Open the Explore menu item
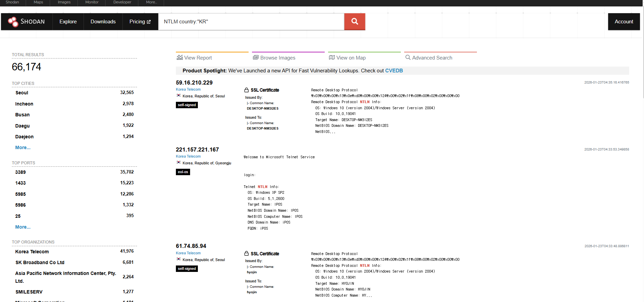The height and width of the screenshot is (302, 644). [x=68, y=22]
